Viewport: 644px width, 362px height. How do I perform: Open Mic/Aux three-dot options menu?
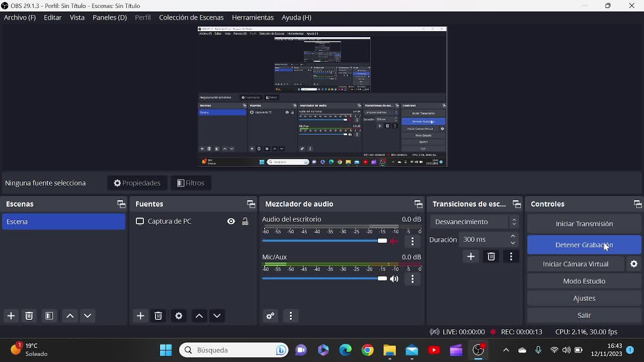tap(413, 279)
